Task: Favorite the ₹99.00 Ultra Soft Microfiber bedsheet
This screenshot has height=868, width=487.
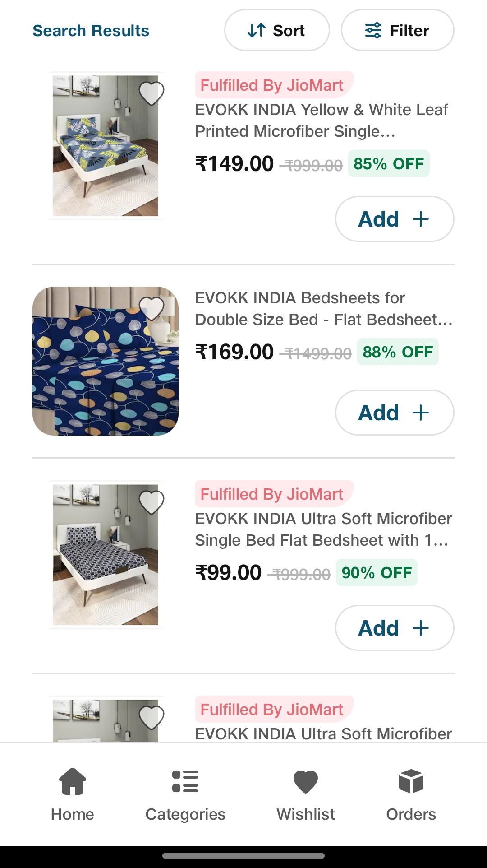Action: coord(151,502)
